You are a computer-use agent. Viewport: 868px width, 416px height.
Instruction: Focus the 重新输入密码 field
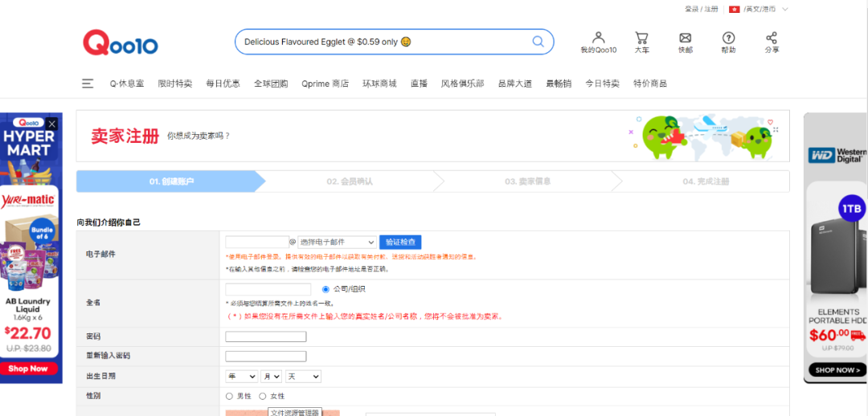point(266,357)
